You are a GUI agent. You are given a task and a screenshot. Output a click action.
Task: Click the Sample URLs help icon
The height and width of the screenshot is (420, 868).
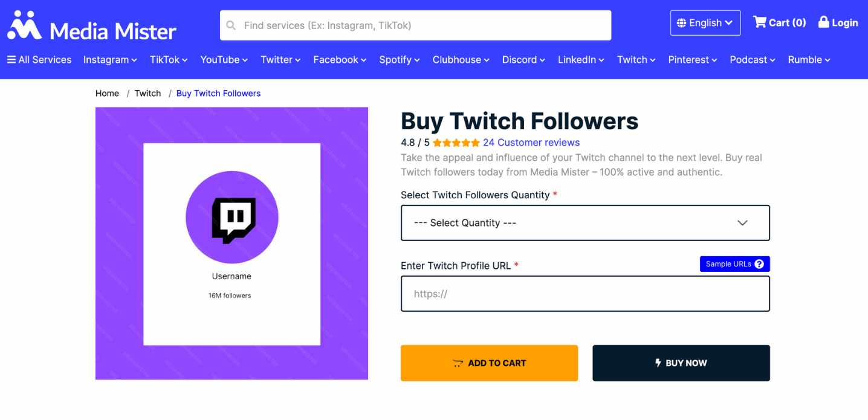coord(759,264)
